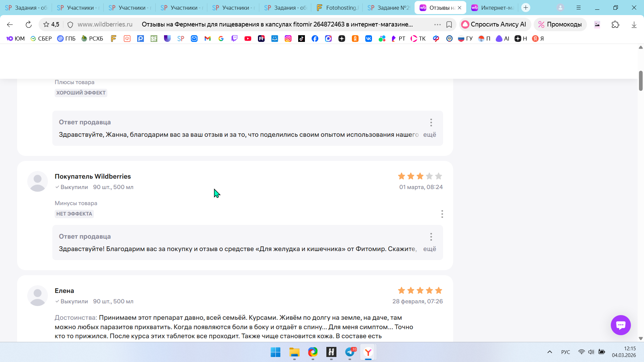This screenshot has width=644, height=362.
Task: Open Telegram from the taskbar
Action: coord(350,352)
